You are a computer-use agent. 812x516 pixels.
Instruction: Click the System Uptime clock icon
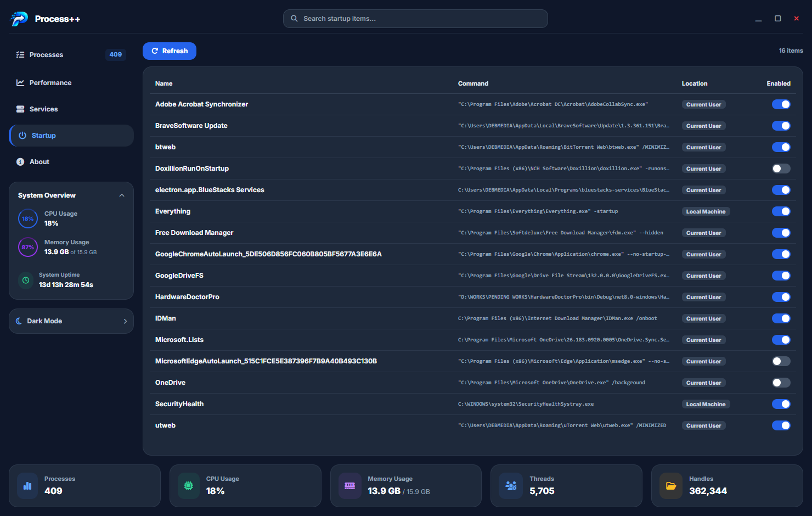point(26,280)
